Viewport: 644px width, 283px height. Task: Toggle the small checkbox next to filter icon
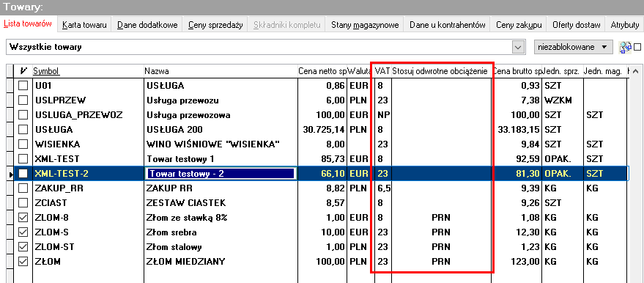[637, 47]
